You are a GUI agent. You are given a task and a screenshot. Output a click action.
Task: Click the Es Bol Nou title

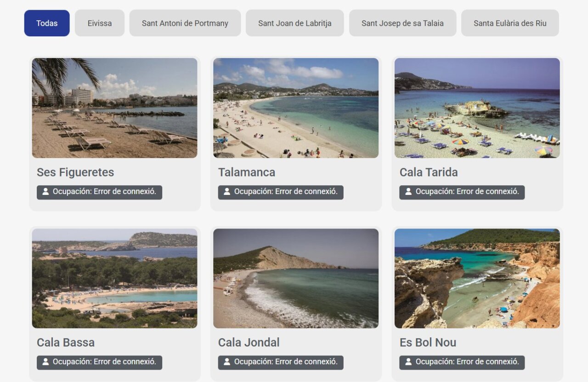428,342
